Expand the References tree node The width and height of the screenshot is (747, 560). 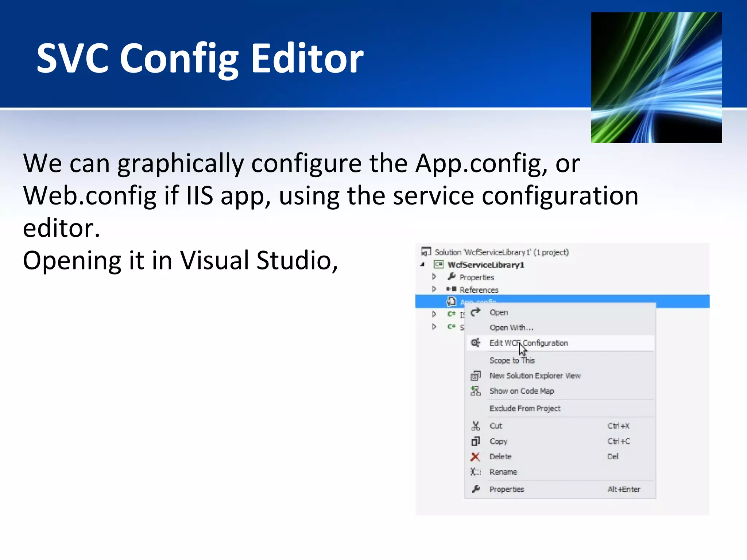[434, 289]
